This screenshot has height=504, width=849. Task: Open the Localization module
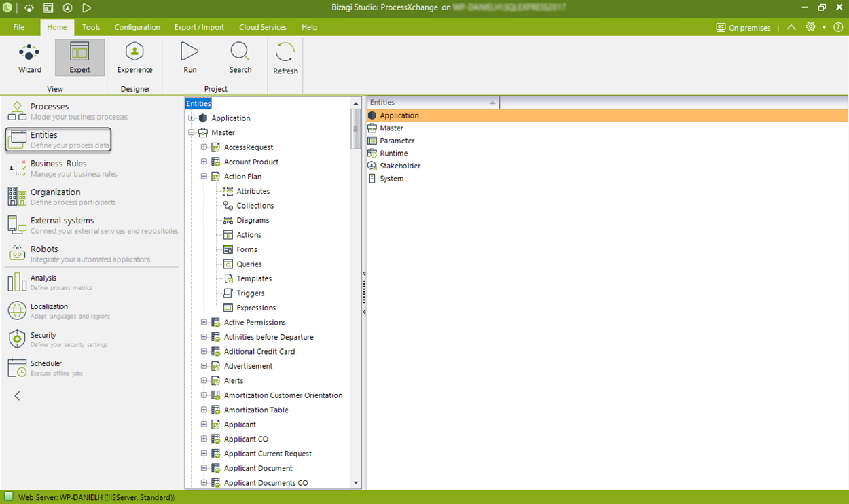point(58,310)
